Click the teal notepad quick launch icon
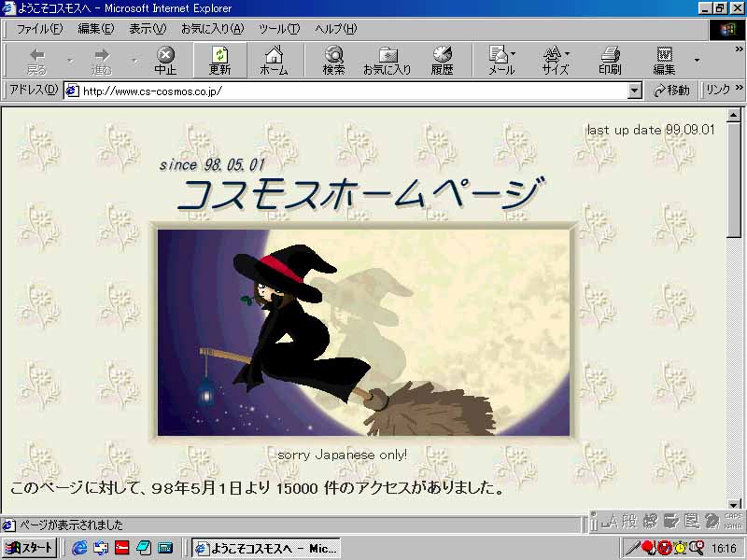 (x=144, y=548)
